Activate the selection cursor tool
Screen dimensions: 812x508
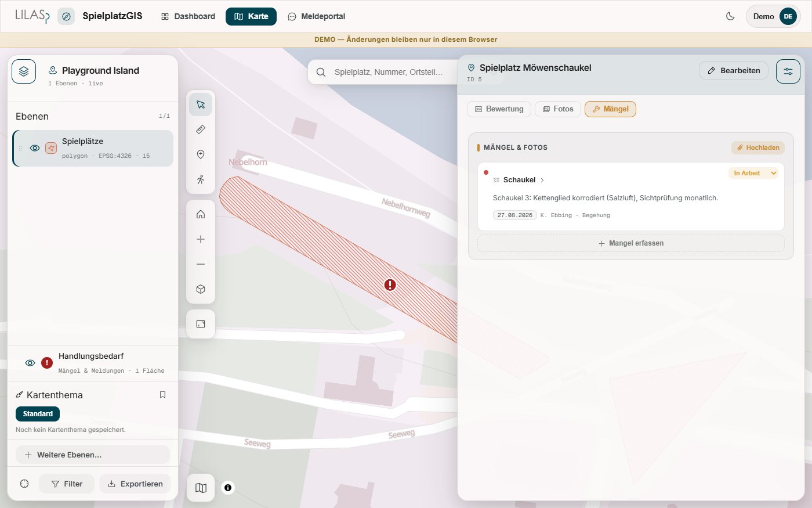(x=201, y=105)
